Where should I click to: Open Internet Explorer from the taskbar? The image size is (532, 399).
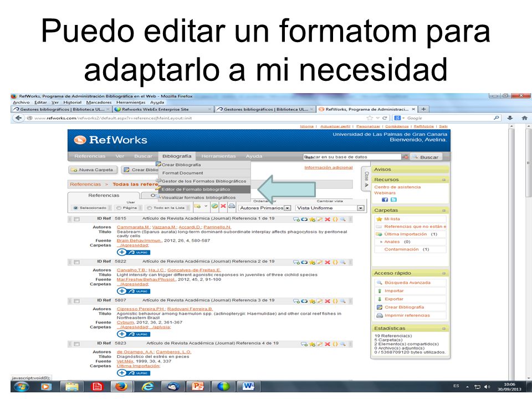coord(147,386)
